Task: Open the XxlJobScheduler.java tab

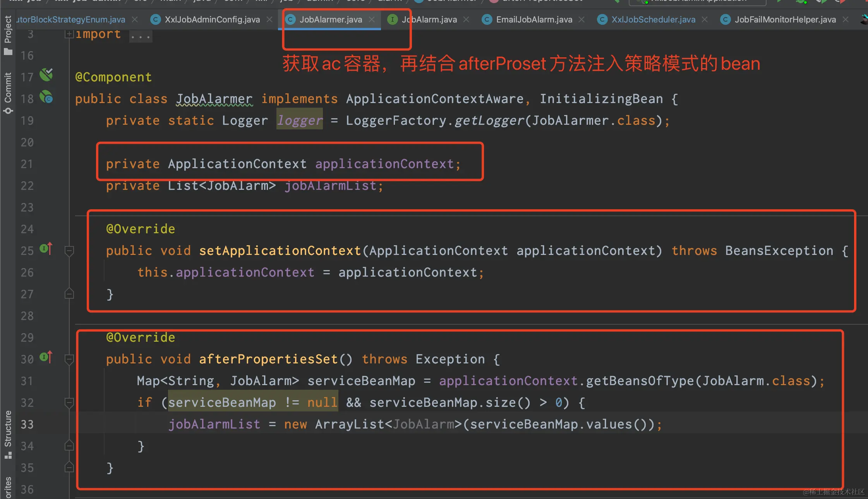Action: coord(653,19)
